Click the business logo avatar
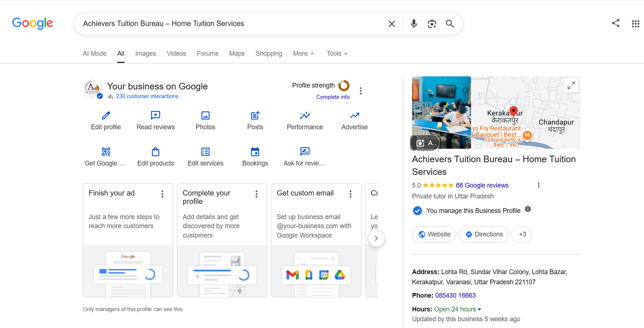Screen dimensions: 644x328 coord(93,89)
